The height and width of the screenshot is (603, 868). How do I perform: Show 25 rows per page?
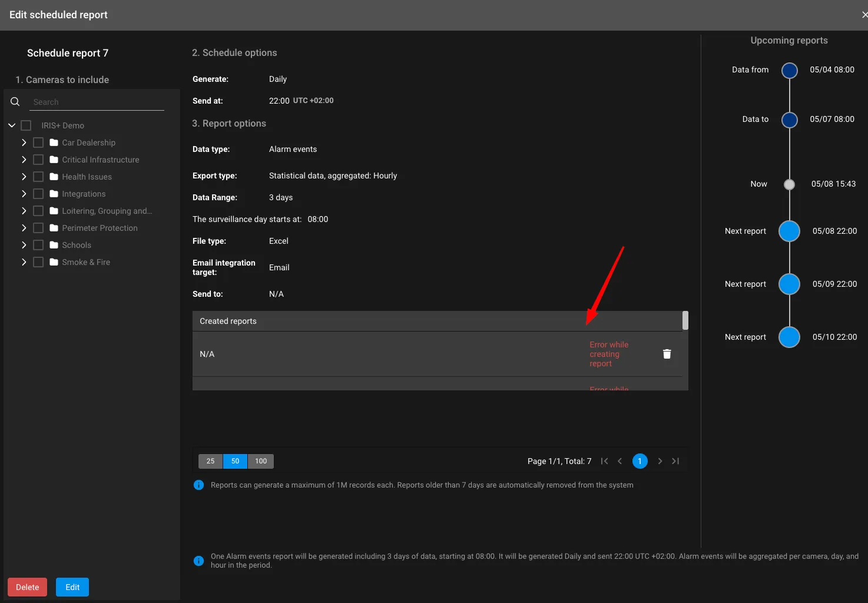click(x=210, y=461)
